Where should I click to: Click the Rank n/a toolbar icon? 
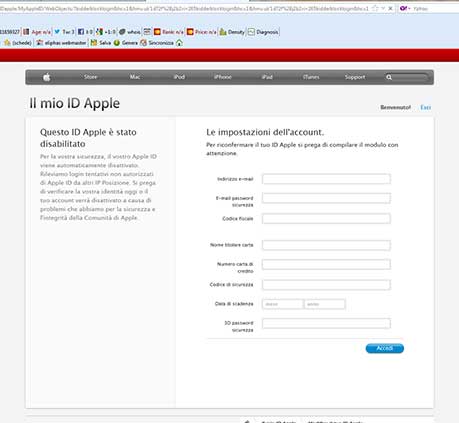[x=157, y=32]
